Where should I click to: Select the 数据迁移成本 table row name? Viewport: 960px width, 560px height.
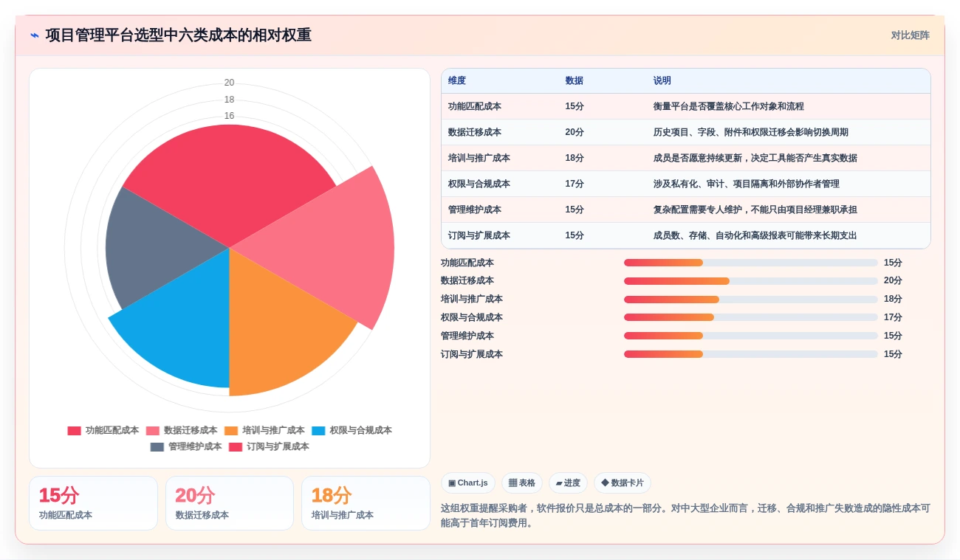pyautogui.click(x=475, y=133)
